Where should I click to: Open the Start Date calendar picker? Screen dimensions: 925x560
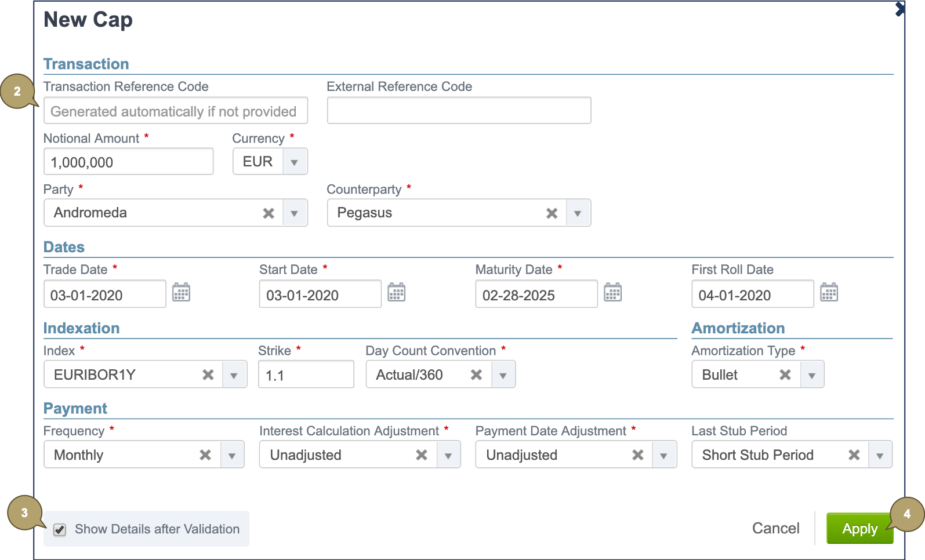pyautogui.click(x=397, y=293)
